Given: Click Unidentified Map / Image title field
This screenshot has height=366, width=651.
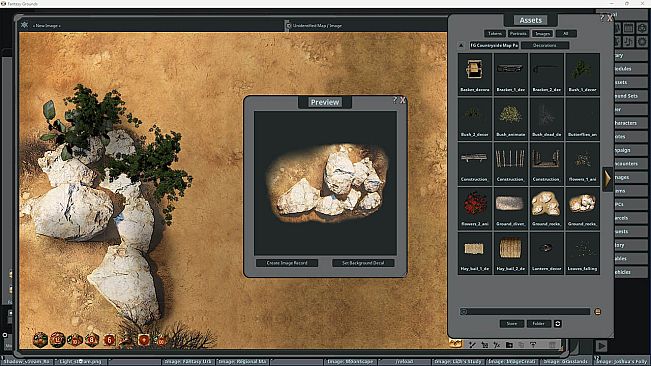Looking at the screenshot, I should [317, 26].
